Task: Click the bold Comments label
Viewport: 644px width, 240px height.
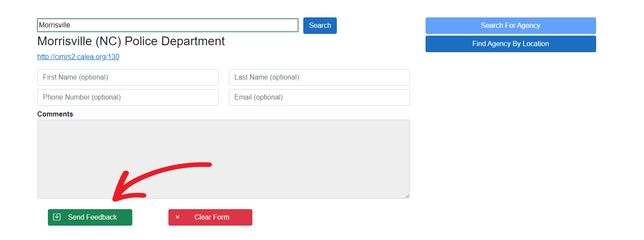Action: tap(55, 114)
